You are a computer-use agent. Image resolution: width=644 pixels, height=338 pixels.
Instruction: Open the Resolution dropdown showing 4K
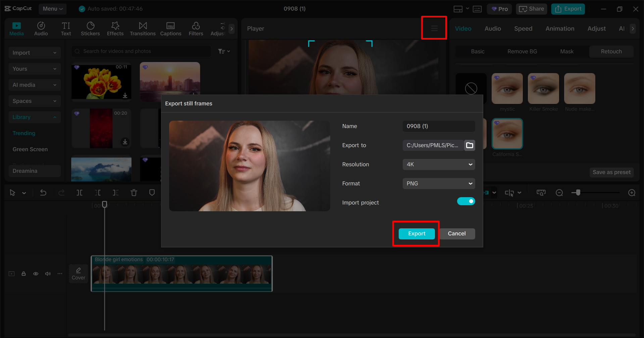coord(438,164)
